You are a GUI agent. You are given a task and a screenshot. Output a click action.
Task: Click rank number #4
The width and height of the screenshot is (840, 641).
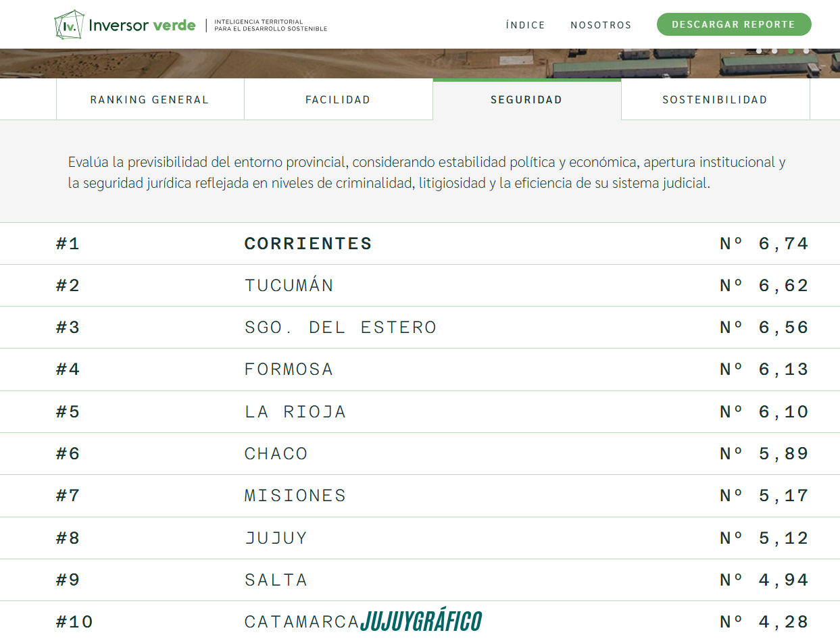[x=68, y=369]
